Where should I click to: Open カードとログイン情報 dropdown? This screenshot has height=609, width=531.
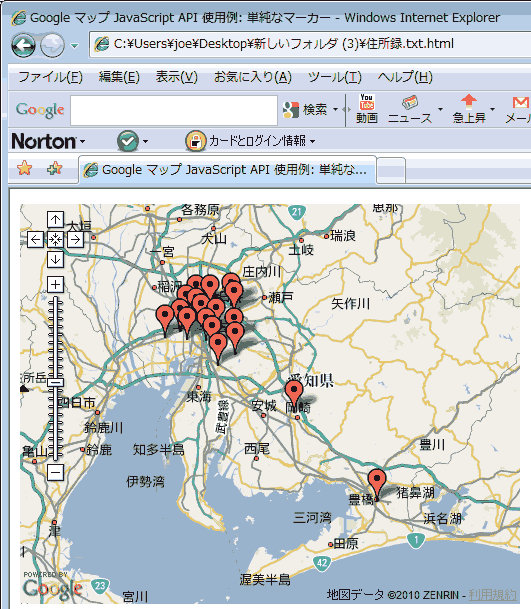[x=261, y=141]
